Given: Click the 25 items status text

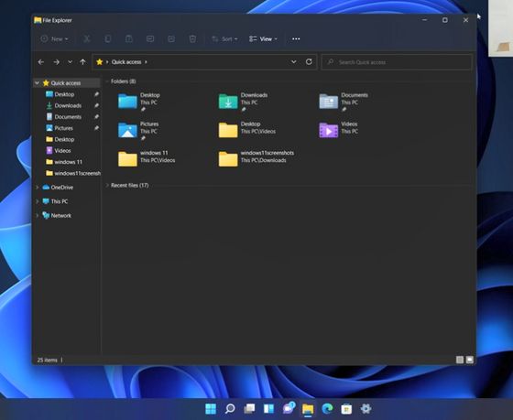Looking at the screenshot, I should pos(47,360).
